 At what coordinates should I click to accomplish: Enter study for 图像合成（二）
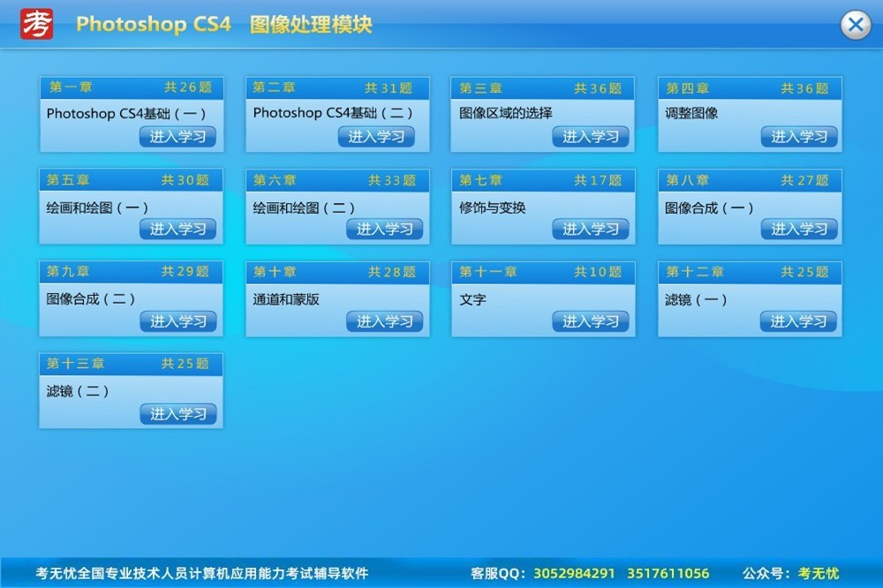coord(177,322)
